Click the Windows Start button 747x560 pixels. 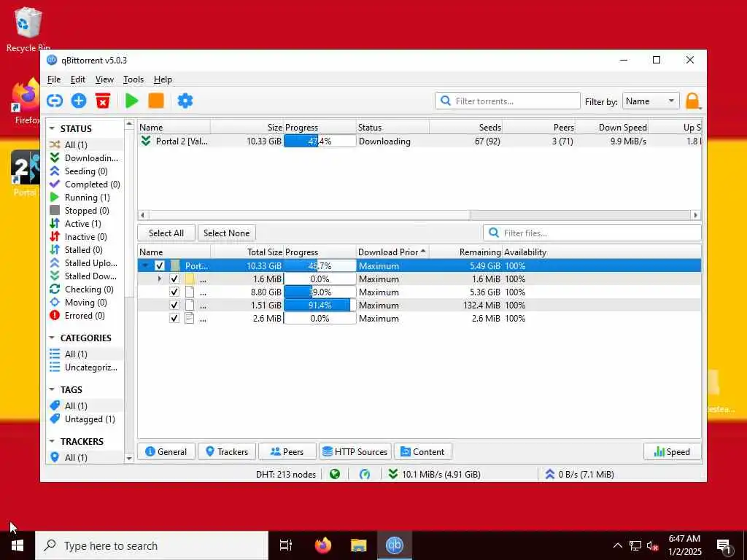(x=18, y=545)
